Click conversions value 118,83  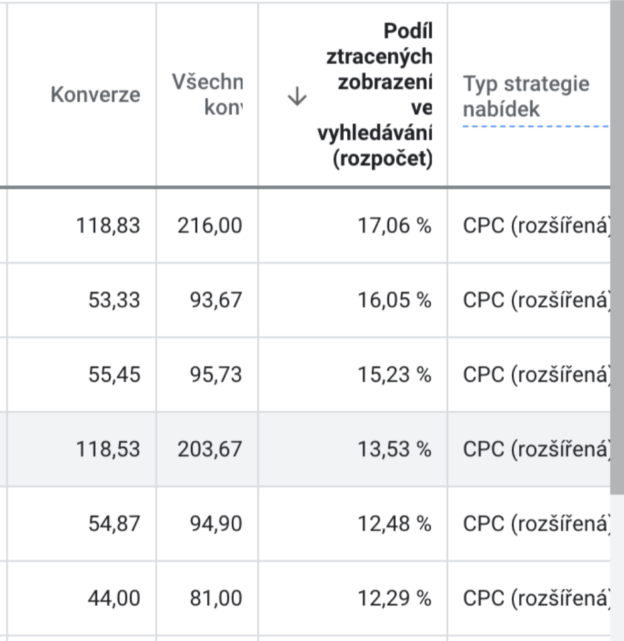click(x=108, y=226)
